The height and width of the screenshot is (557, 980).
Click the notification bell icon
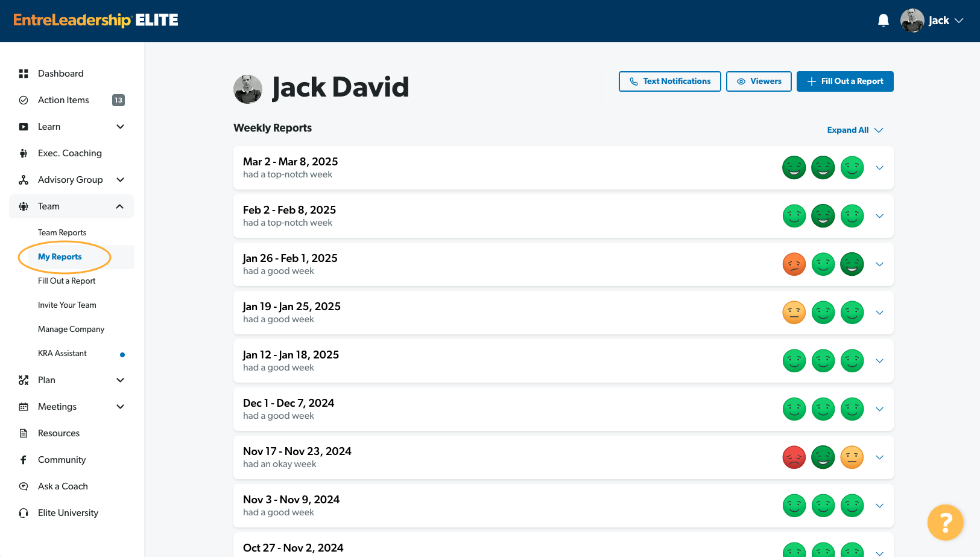coord(884,21)
